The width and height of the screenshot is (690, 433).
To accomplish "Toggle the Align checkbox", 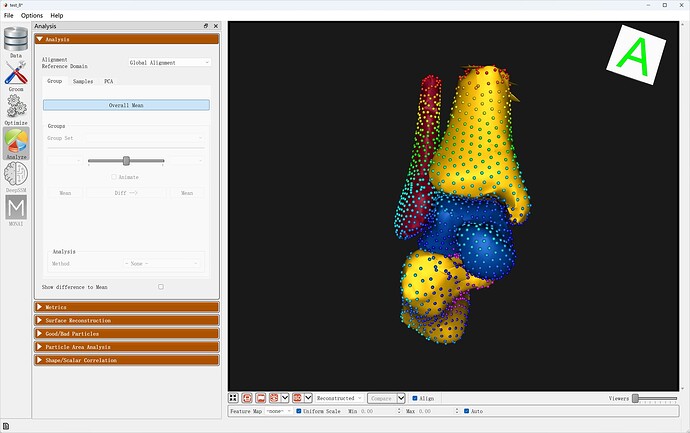I will pos(415,398).
